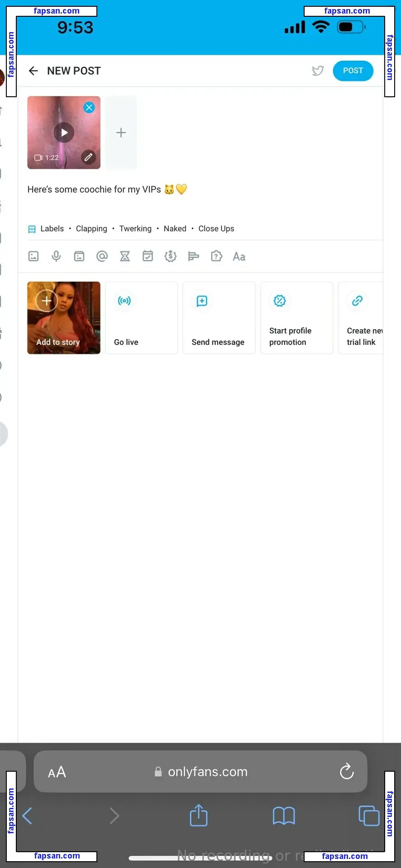Open Safari bookmarks book icon

pos(284,816)
